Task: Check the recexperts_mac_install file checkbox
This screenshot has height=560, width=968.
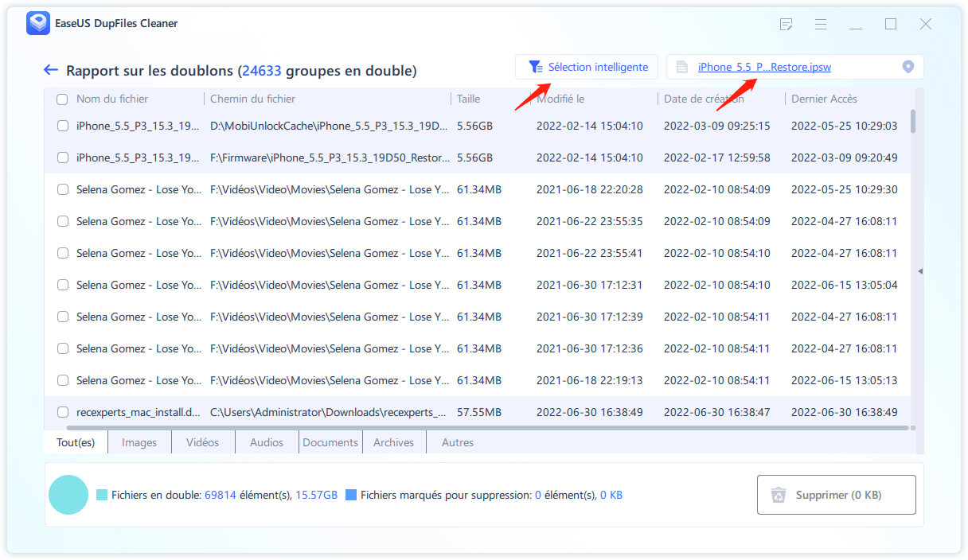Action: pyautogui.click(x=62, y=412)
